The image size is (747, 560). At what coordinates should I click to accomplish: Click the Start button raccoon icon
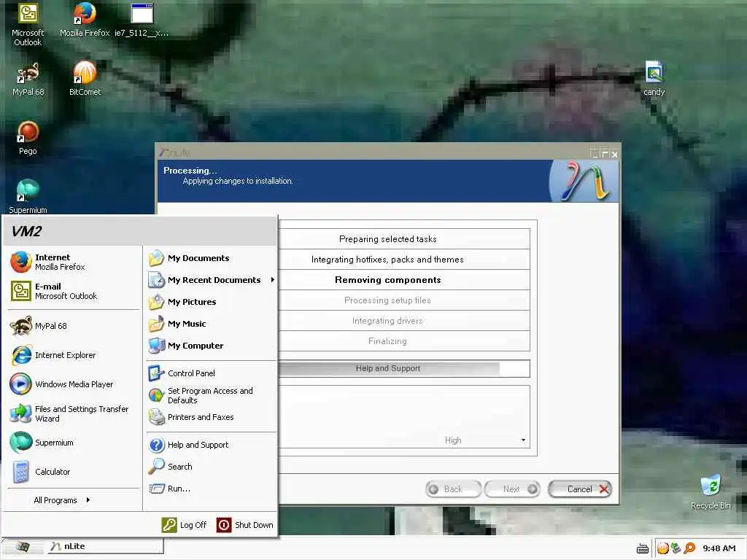point(23,546)
